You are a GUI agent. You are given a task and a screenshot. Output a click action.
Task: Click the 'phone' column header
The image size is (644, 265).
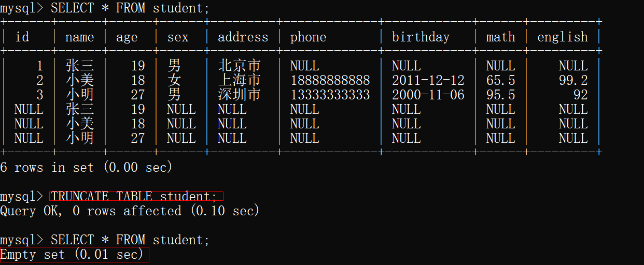point(308,37)
